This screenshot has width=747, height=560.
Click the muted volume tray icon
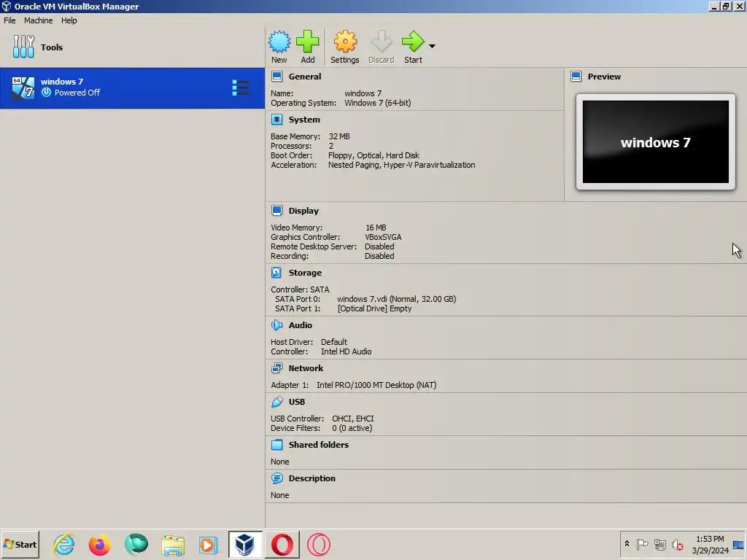(677, 544)
